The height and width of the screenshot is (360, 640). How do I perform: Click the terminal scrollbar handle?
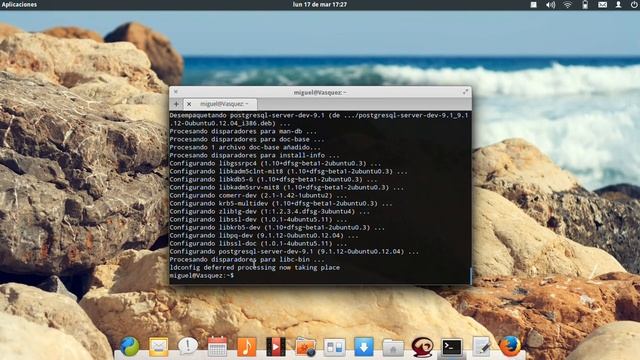click(471, 276)
